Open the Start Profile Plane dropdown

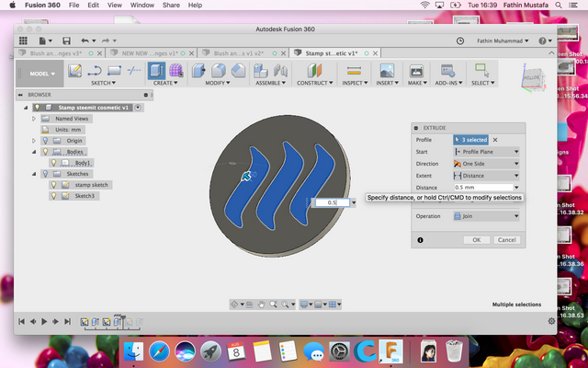[x=486, y=152]
